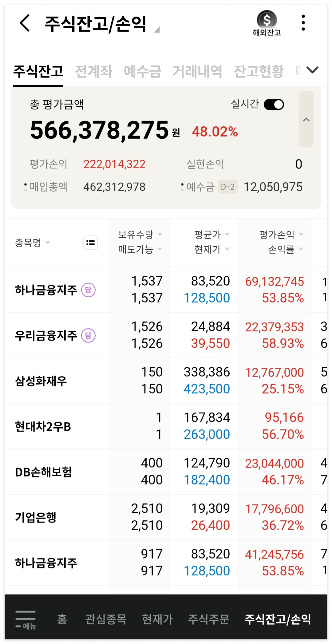Viewport: 332px width, 644px height.
Task: Open 현재가 in bottom bar
Action: tap(157, 619)
